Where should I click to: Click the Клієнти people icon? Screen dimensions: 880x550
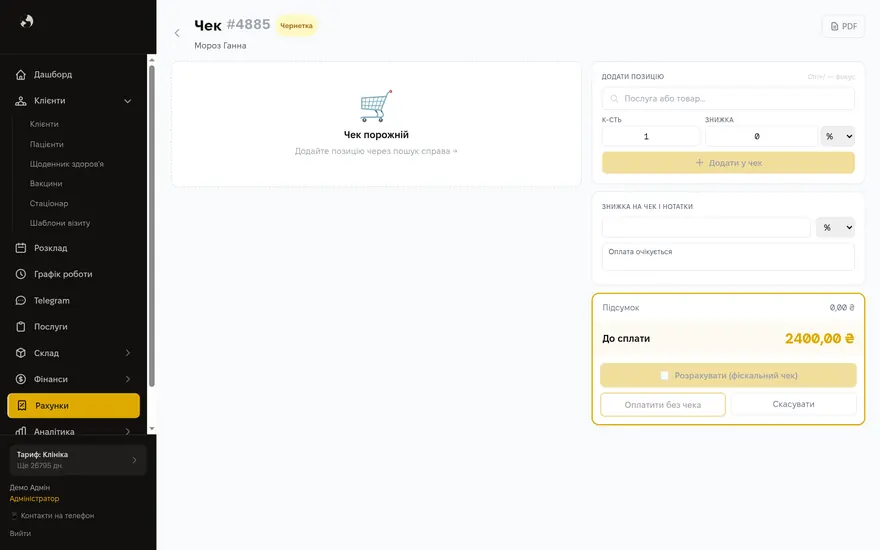click(21, 101)
